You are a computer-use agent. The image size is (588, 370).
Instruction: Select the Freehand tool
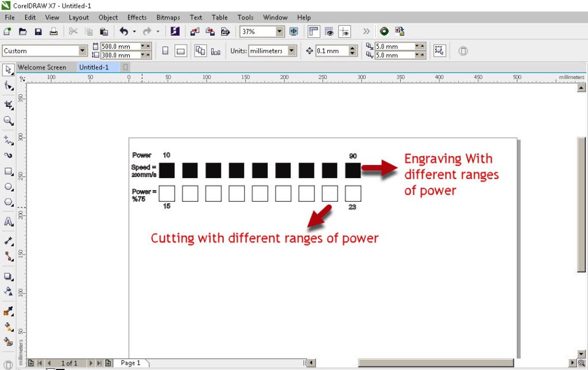tap(8, 140)
